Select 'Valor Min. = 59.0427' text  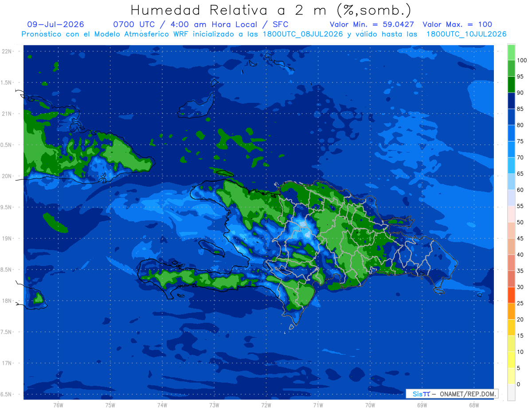[x=373, y=24]
